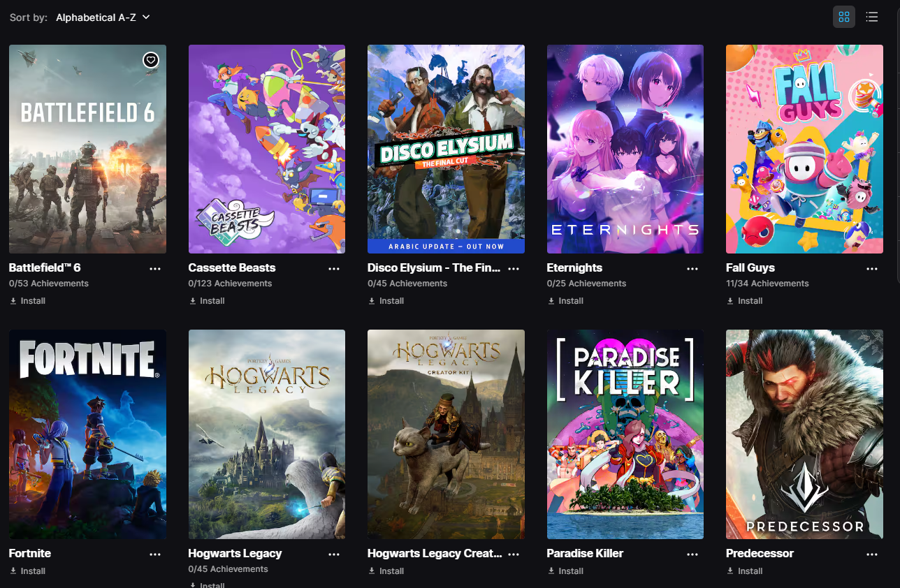900x588 pixels.
Task: Open three-dot menu for Hogwarts Legacy
Action: coord(334,554)
